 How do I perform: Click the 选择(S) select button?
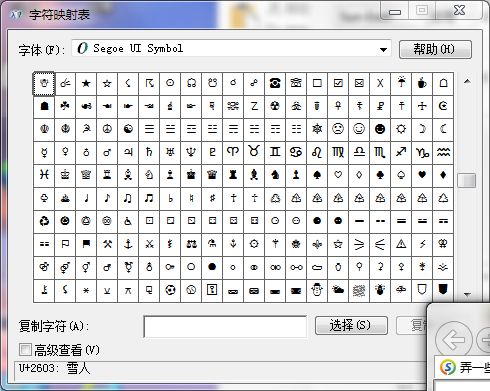pos(351,325)
